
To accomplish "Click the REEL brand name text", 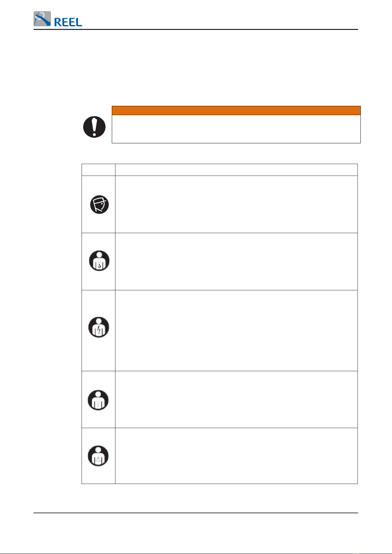I will coord(68,22).
